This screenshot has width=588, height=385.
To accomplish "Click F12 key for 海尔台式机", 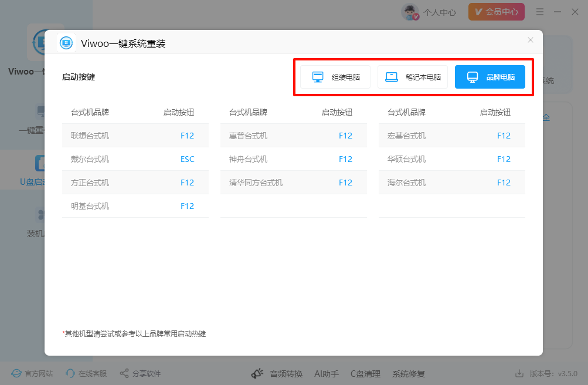I will click(x=504, y=183).
